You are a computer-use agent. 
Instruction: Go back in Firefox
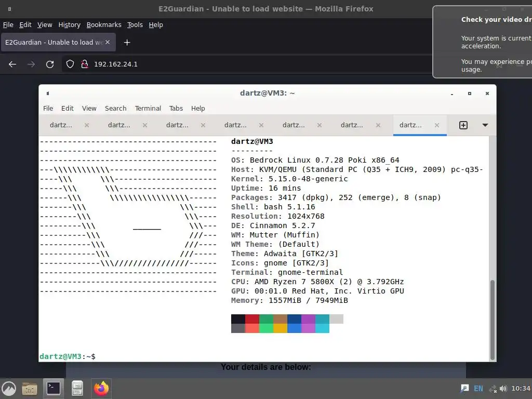(x=12, y=64)
